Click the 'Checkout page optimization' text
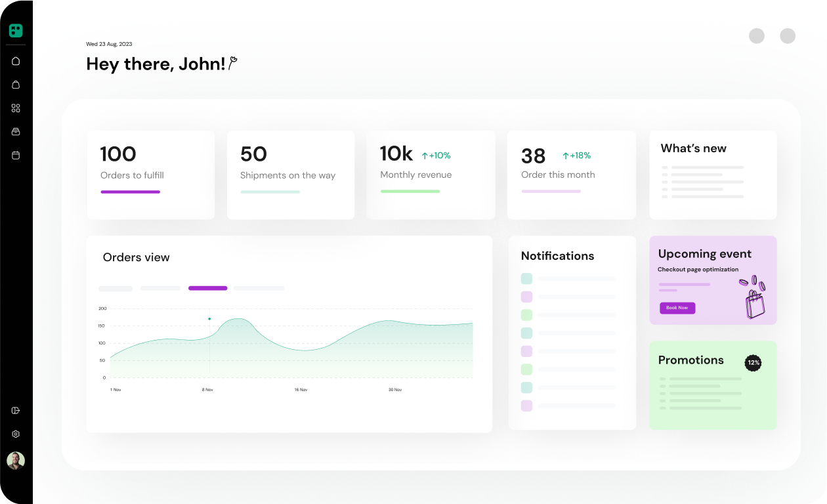The image size is (827, 504). coord(698,269)
